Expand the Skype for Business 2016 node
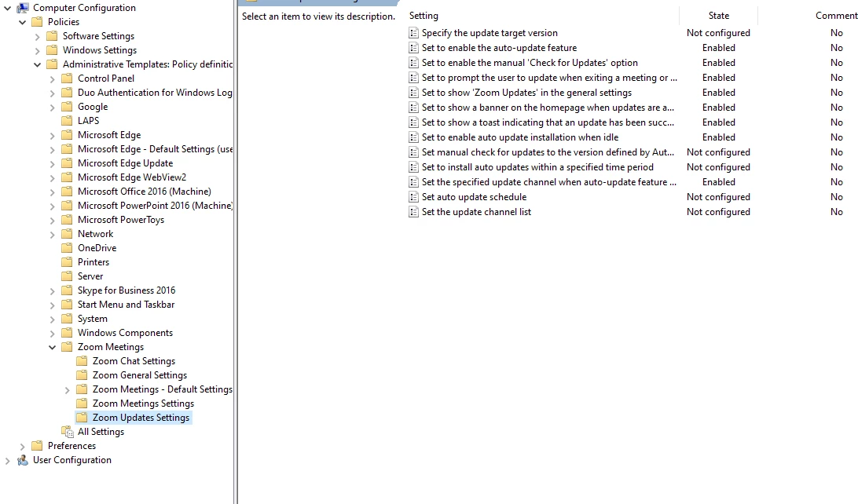Viewport: 858px width, 504px height. pos(52,290)
